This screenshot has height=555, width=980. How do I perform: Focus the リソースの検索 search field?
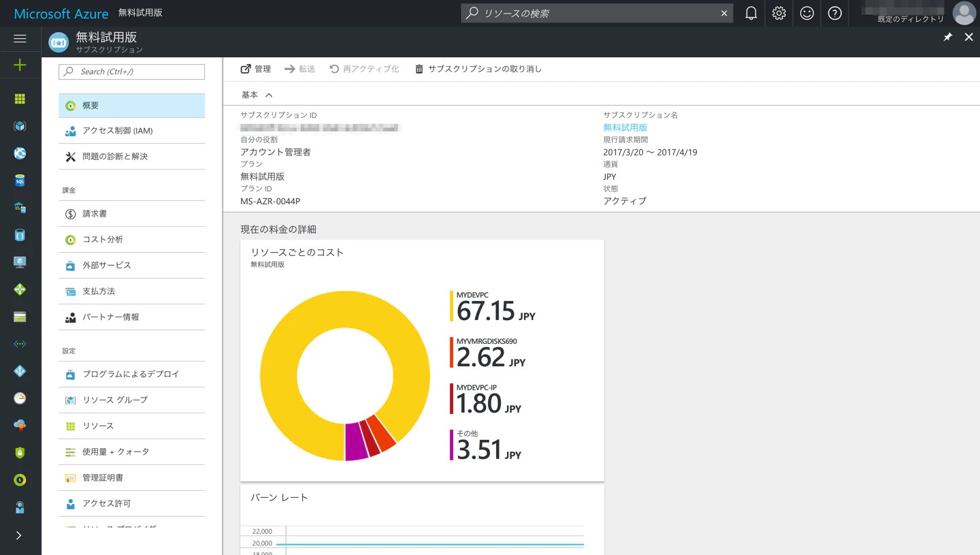(x=597, y=13)
